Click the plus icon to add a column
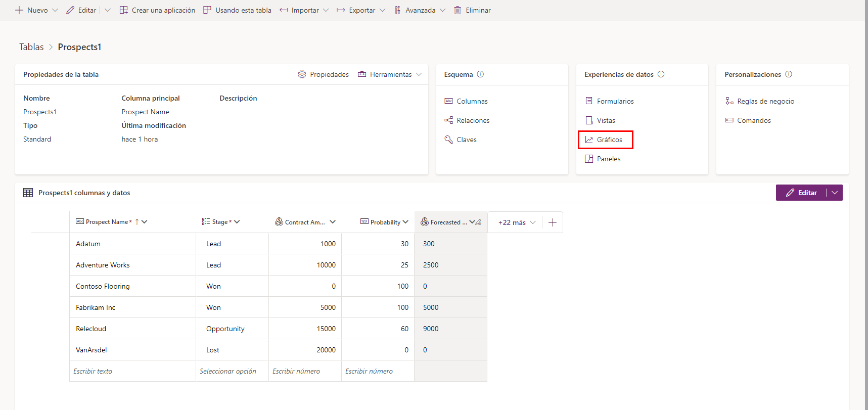Image resolution: width=868 pixels, height=410 pixels. tap(553, 222)
